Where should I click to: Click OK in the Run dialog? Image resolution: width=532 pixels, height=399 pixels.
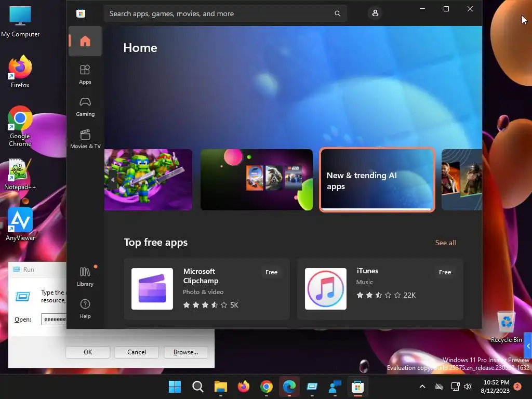coord(88,352)
